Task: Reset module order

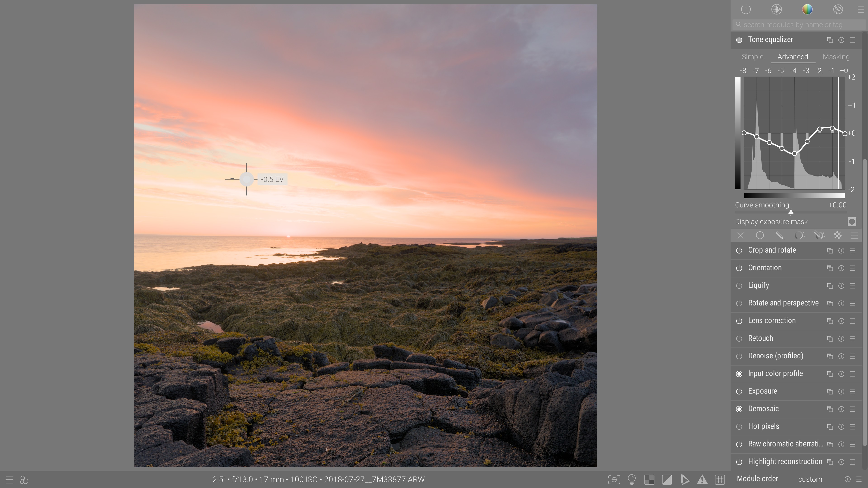Action: [847, 479]
